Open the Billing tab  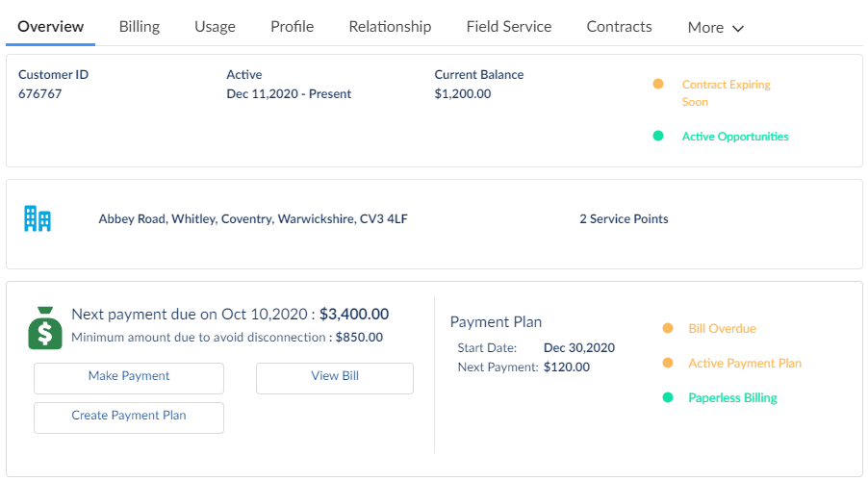coord(140,27)
